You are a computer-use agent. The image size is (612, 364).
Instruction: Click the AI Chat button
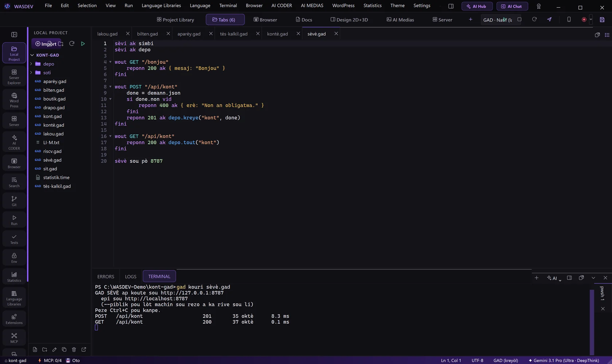click(x=512, y=6)
